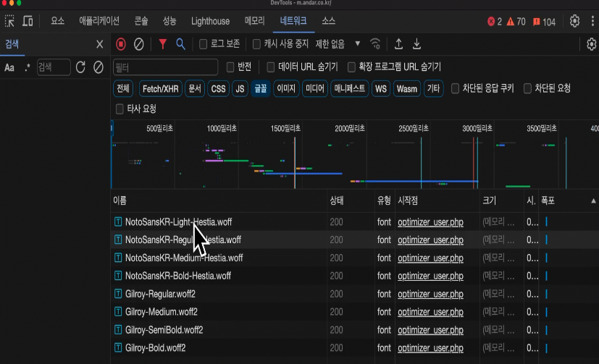Viewport: 599px width, 364px height.
Task: Check the 반전 invert checkbox
Action: point(230,67)
